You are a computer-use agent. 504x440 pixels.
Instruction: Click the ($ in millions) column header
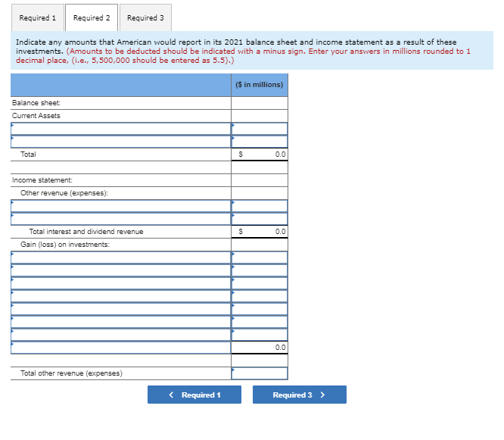pos(260,85)
